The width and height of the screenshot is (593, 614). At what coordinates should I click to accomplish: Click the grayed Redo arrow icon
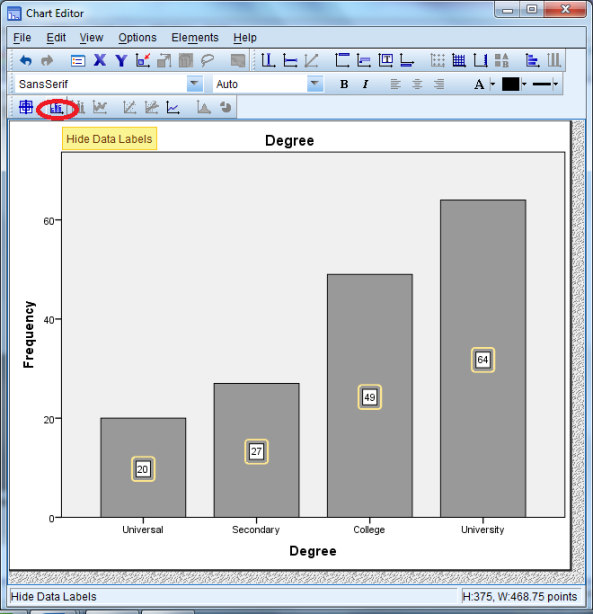[47, 61]
